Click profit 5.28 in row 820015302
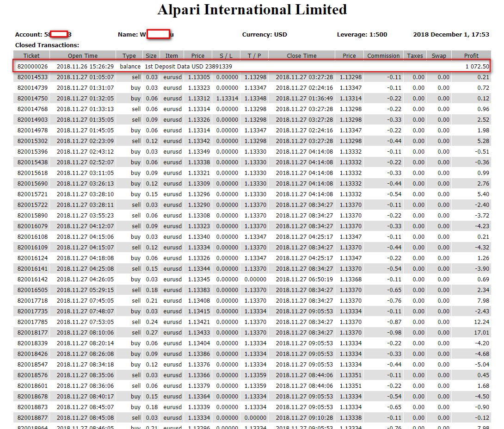The height and width of the screenshot is (429, 504). click(483, 141)
